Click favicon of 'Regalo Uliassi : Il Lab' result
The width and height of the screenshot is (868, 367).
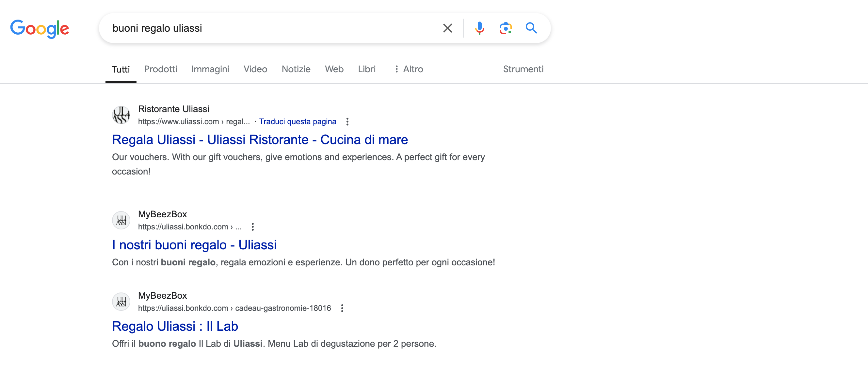(121, 302)
